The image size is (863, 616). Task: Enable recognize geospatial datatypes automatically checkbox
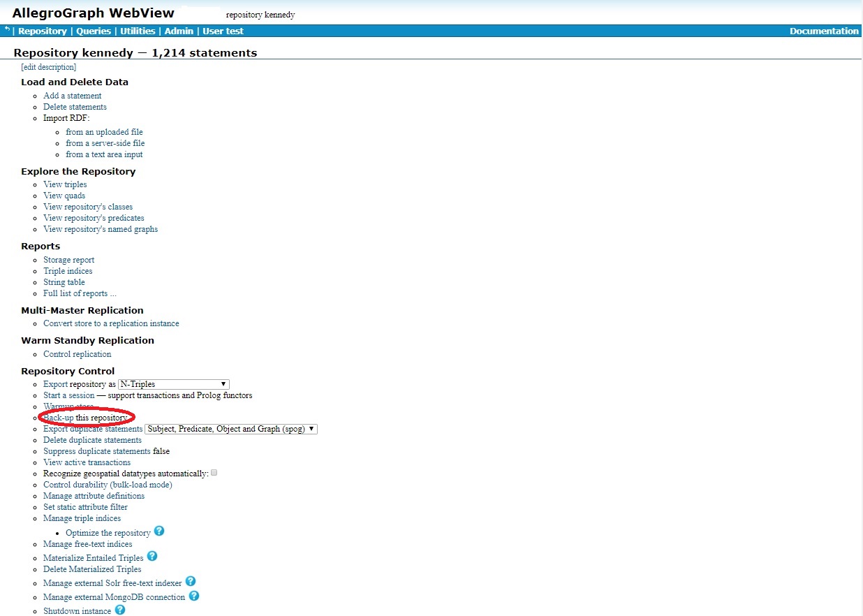pyautogui.click(x=214, y=473)
